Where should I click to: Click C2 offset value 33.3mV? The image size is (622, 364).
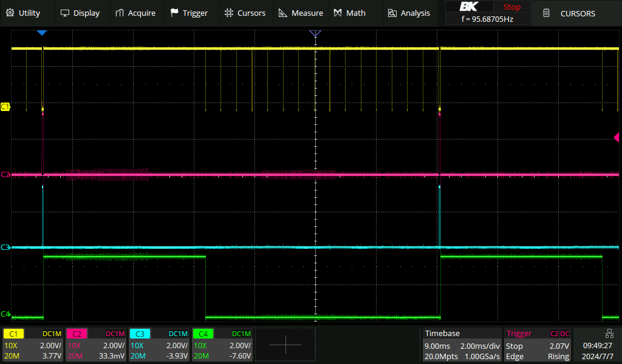112,356
